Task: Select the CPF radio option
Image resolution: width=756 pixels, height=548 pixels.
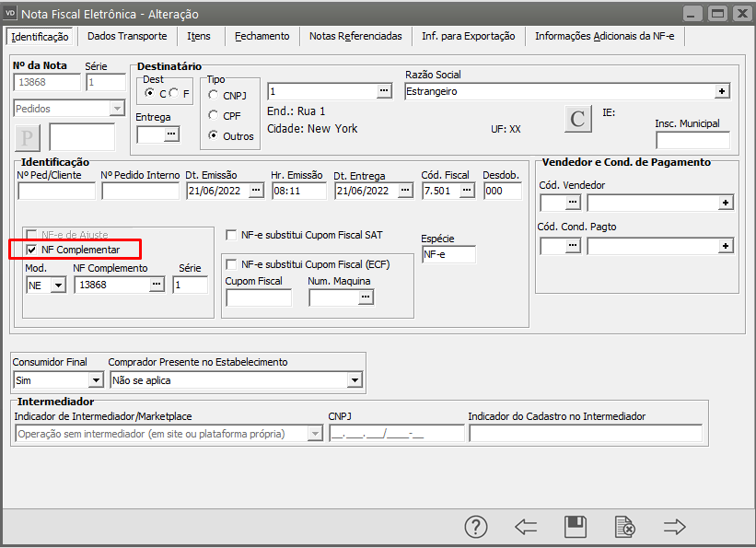Action: [214, 115]
